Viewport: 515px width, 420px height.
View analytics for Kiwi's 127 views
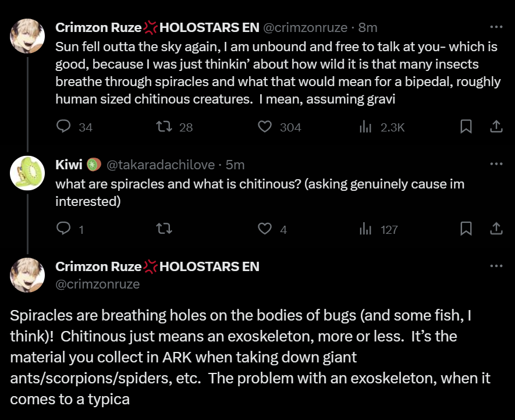click(x=365, y=229)
